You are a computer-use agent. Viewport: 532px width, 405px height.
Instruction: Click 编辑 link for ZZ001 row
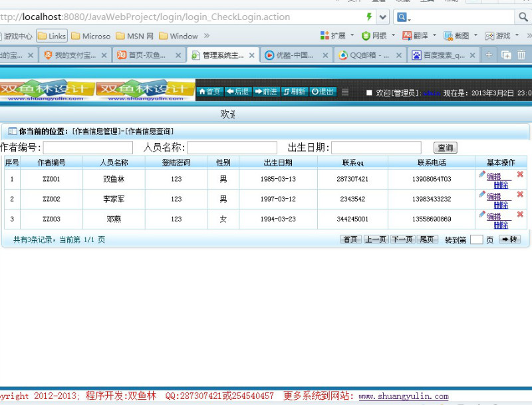click(493, 176)
